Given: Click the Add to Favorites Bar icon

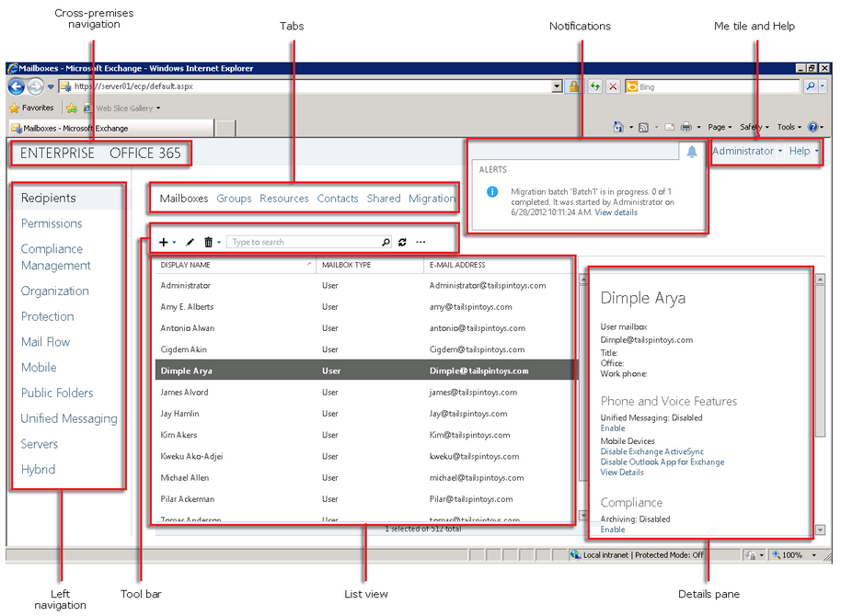Looking at the screenshot, I should (x=72, y=108).
